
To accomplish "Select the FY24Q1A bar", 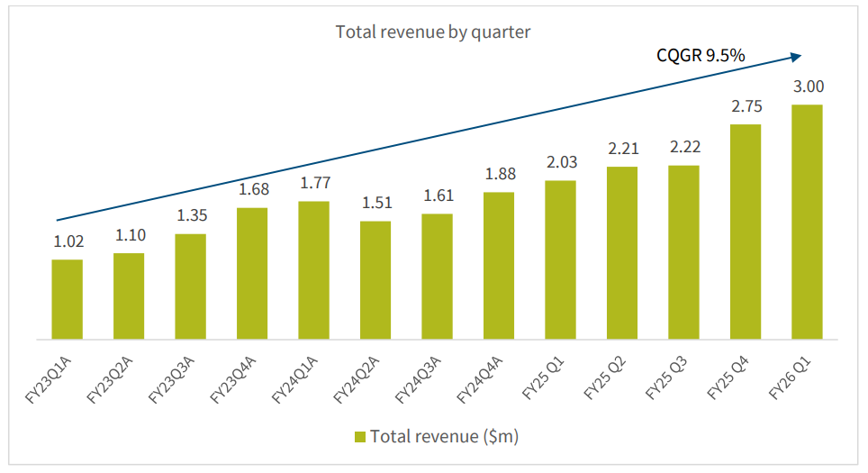I will 313,270.
